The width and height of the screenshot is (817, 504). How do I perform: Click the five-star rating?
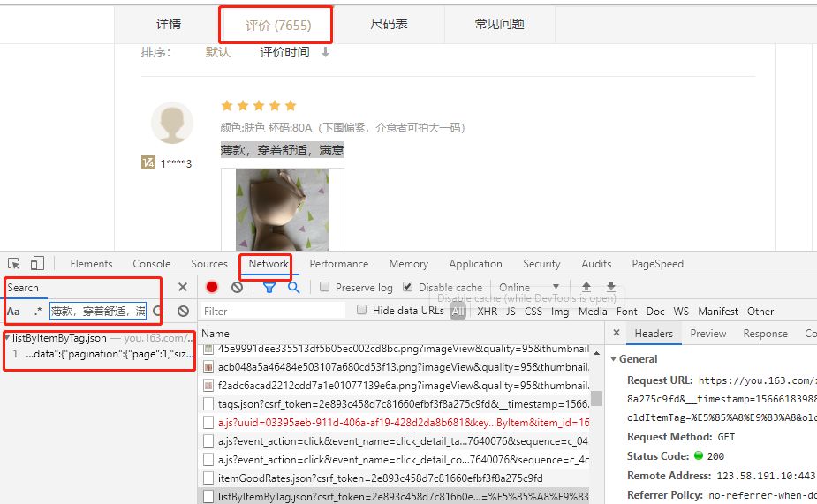point(259,106)
